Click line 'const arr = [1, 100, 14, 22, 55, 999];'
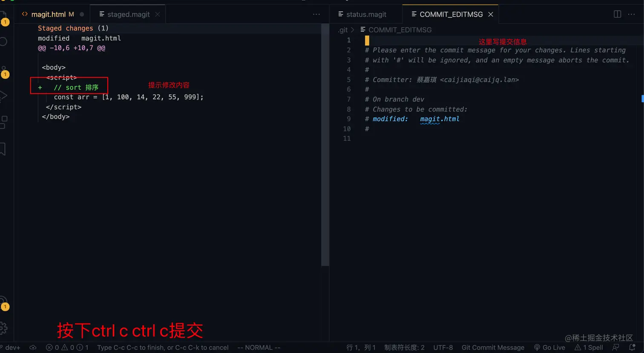The height and width of the screenshot is (353, 644). coord(129,97)
